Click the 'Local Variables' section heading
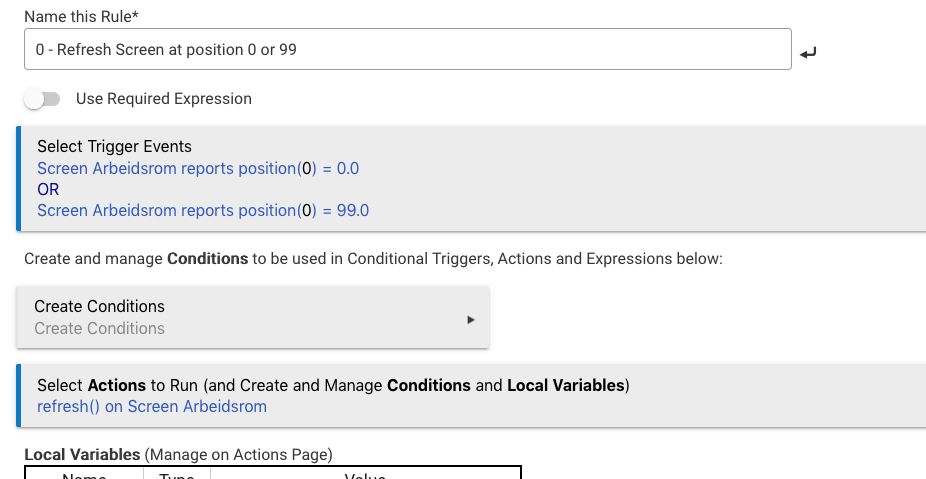The image size is (926, 479). tap(82, 454)
